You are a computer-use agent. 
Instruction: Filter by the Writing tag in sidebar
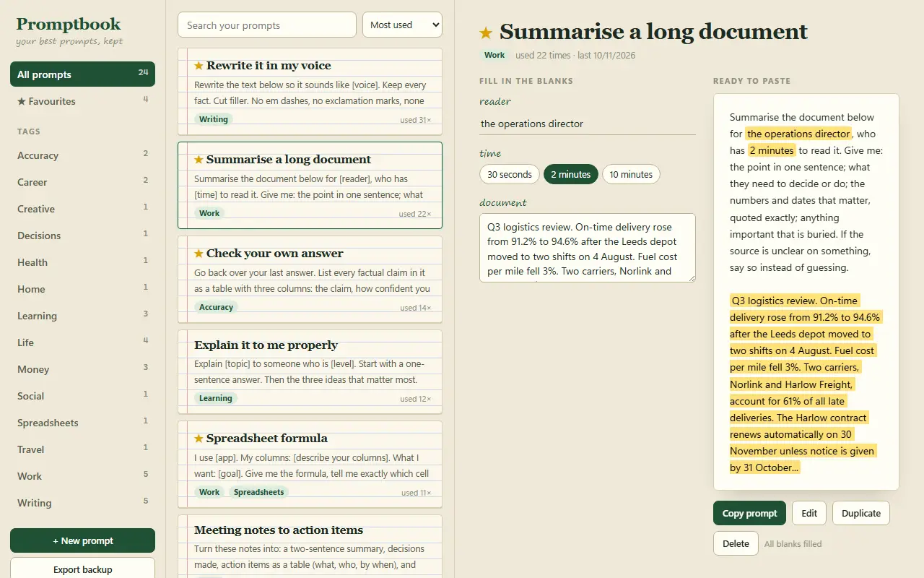click(82, 503)
